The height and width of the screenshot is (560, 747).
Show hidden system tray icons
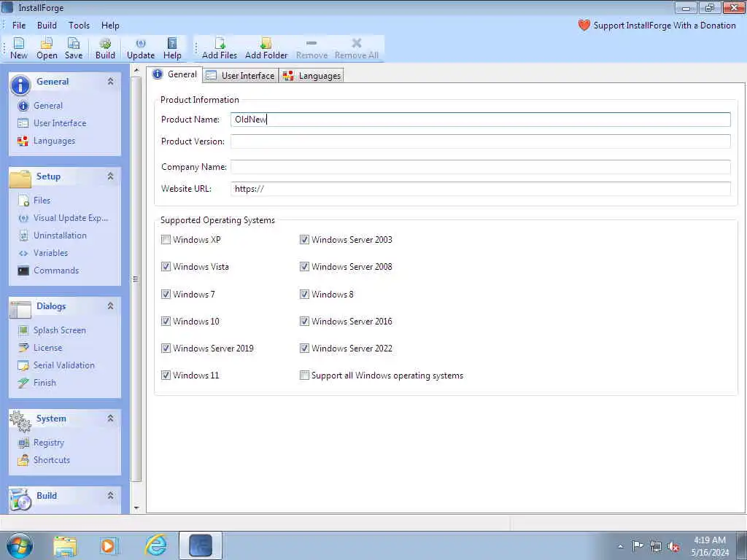click(620, 547)
